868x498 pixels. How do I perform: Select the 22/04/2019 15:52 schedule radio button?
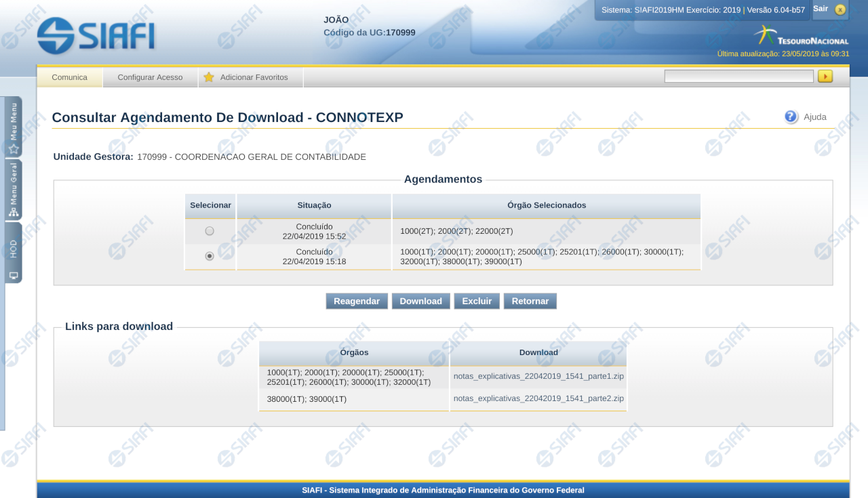tap(210, 231)
